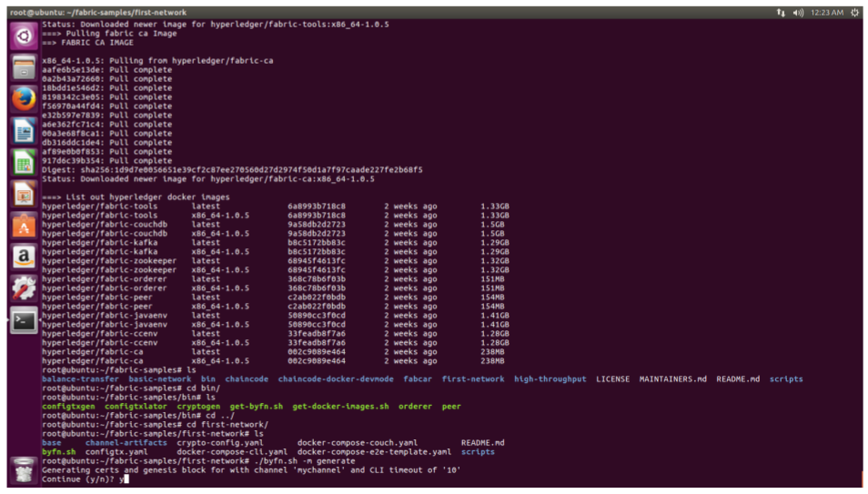Click 'Generating certs and genesis block' line
868x494 pixels.
coord(251,469)
